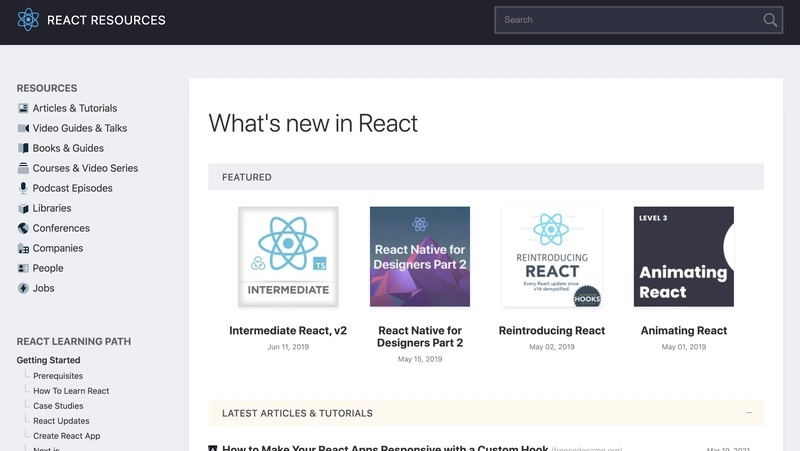The image size is (800, 451).
Task: Open Jobs link
Action: click(43, 288)
